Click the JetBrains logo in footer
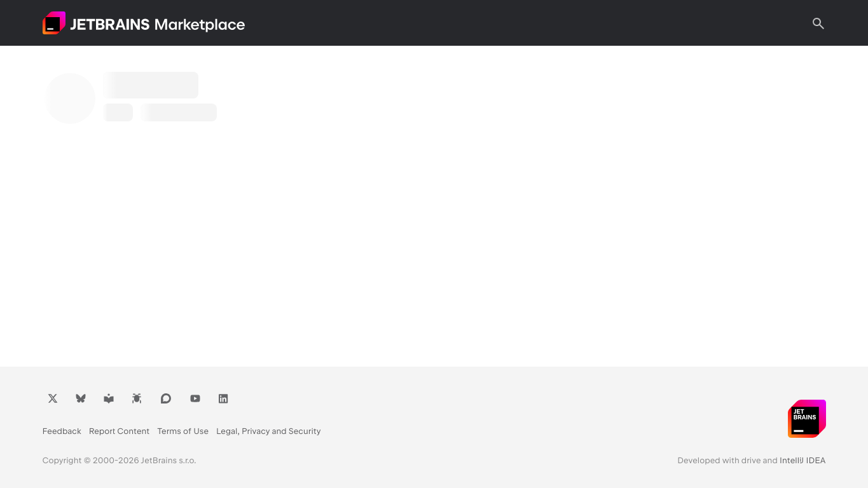This screenshot has height=488, width=868. 807,419
